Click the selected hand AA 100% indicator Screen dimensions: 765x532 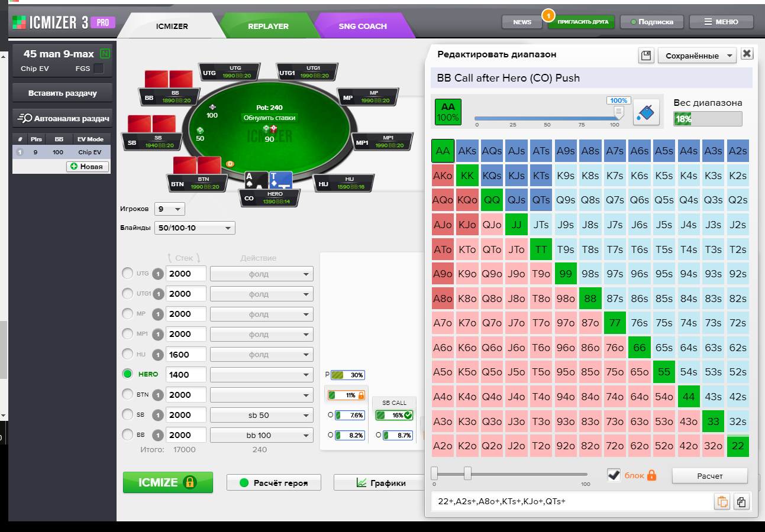pos(448,112)
